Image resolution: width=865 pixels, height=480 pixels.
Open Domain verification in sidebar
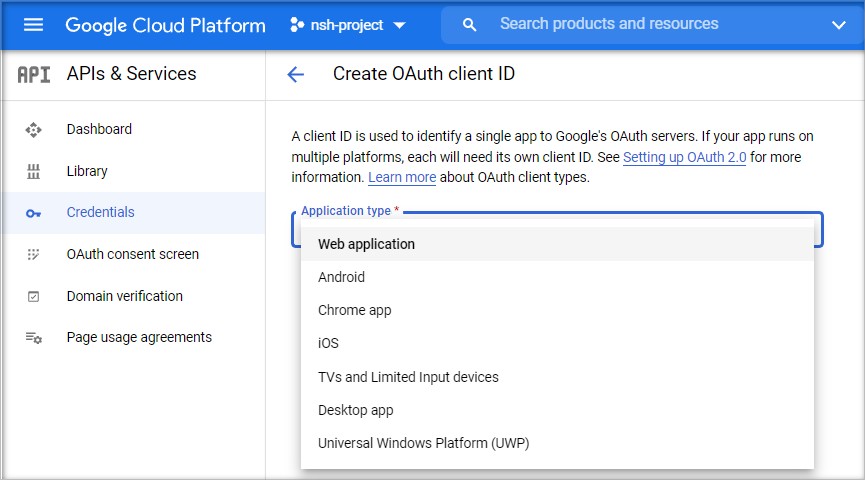click(x=133, y=296)
